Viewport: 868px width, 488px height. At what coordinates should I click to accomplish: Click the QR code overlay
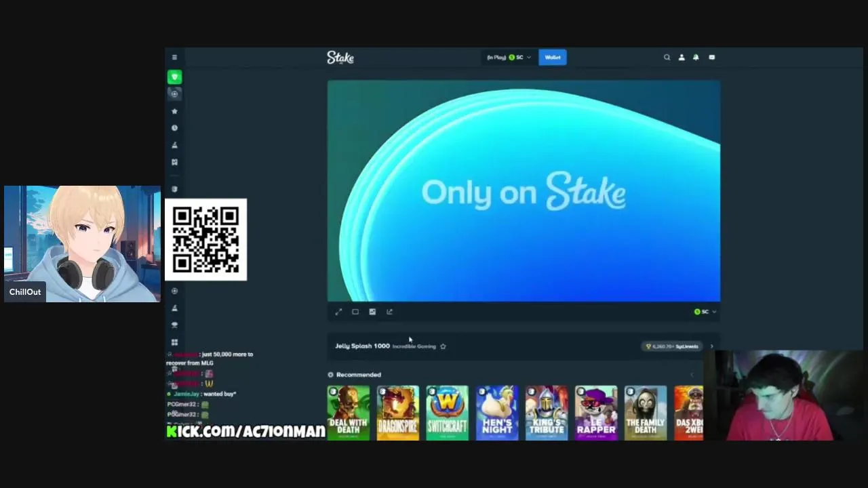[206, 239]
